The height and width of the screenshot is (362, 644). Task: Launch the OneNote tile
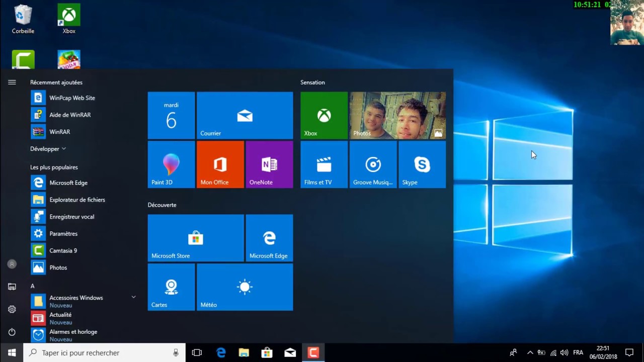pos(270,164)
